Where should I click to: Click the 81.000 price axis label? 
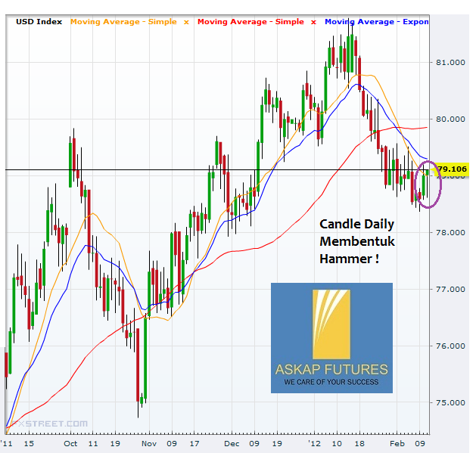point(453,62)
